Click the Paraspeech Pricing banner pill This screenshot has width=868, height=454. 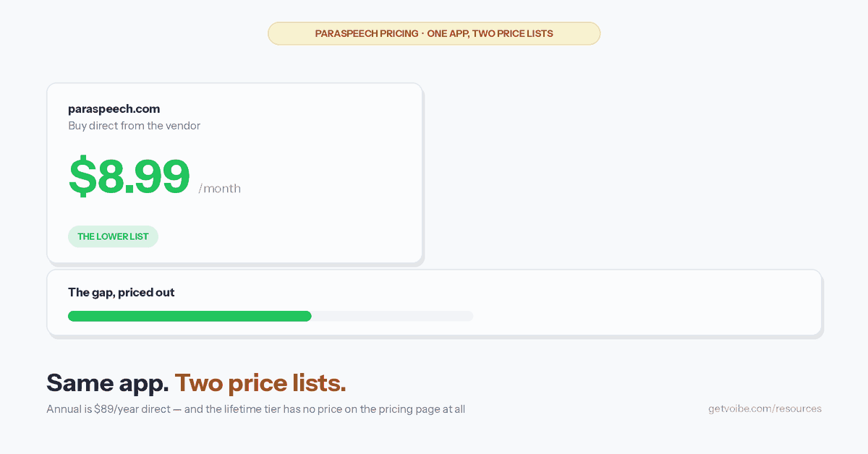pyautogui.click(x=434, y=33)
